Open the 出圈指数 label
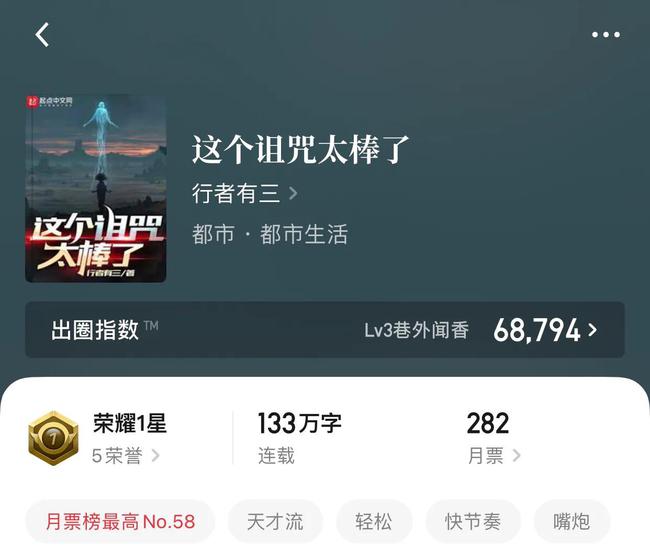650x559 pixels. pyautogui.click(x=95, y=330)
